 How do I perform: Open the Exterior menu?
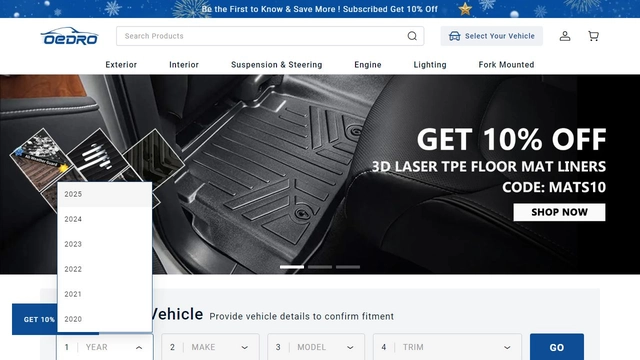click(121, 64)
